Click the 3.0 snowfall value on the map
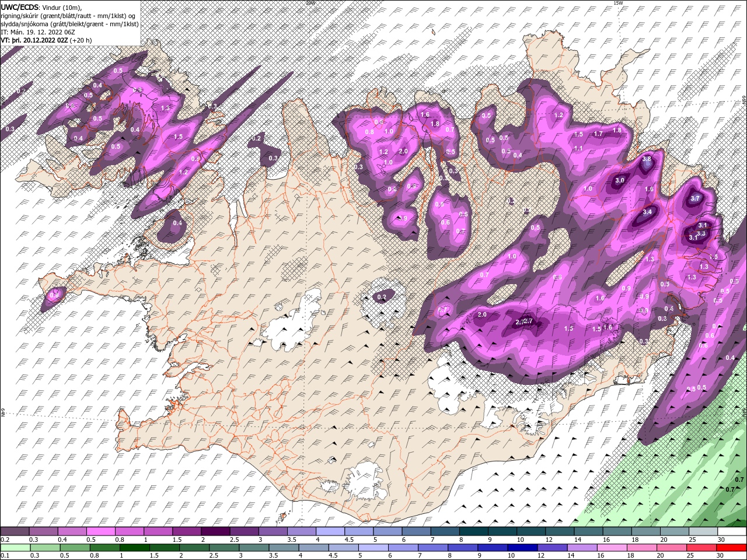This screenshot has height=560, width=747. coord(620,181)
